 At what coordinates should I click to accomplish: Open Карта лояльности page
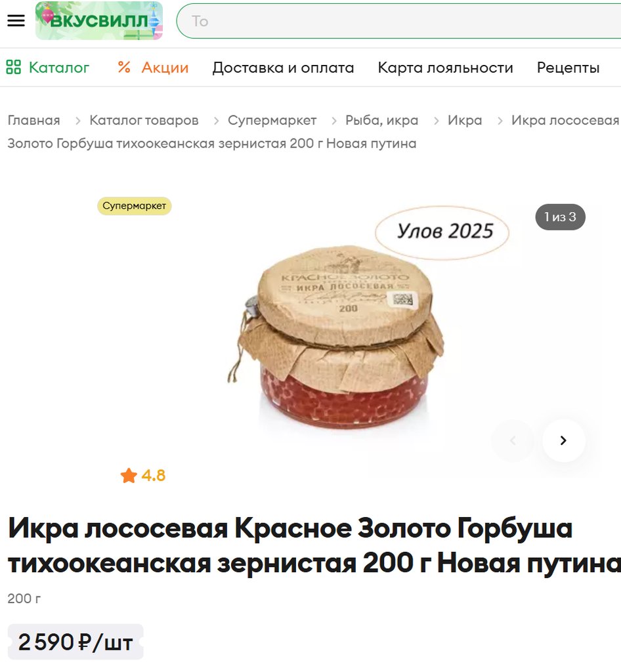pos(445,68)
